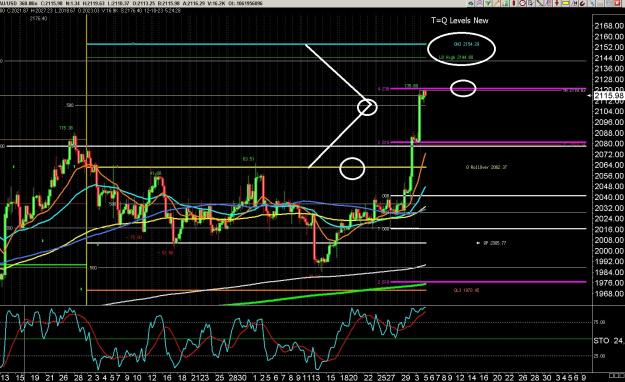Click the H:2119.63 high value in header

(x=94, y=3)
